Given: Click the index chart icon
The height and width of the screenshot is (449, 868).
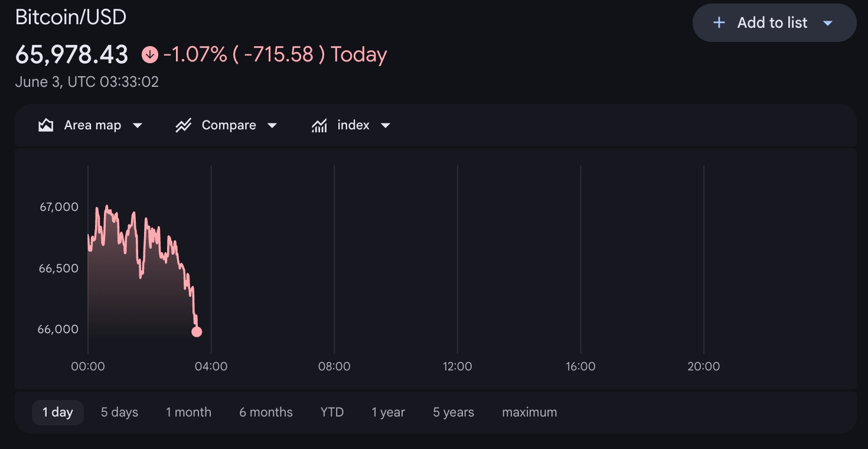Looking at the screenshot, I should coord(319,125).
